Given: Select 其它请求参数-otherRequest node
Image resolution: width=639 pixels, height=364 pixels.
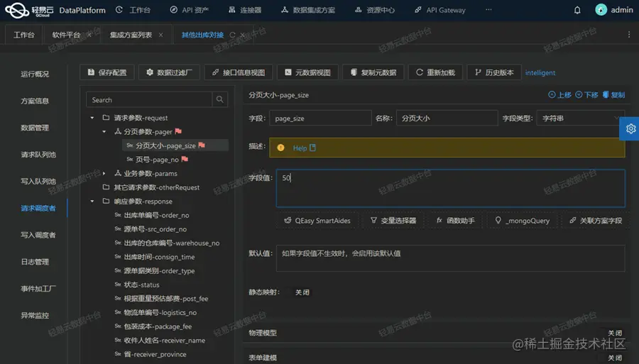Looking at the screenshot, I should click(x=156, y=187).
